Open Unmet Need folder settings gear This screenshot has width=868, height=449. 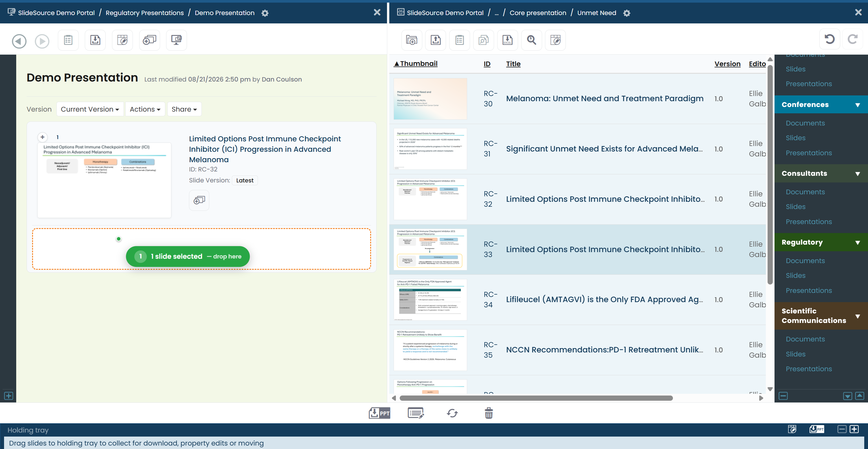[x=627, y=13]
